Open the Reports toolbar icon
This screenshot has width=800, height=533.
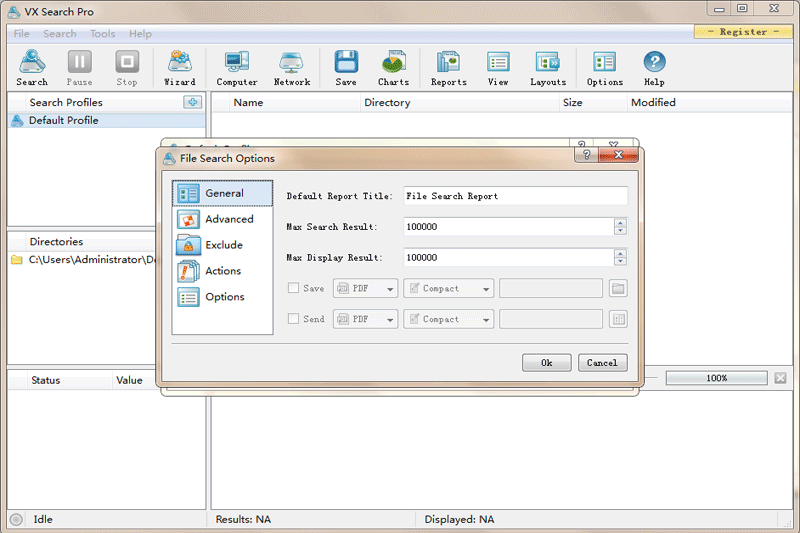(448, 68)
